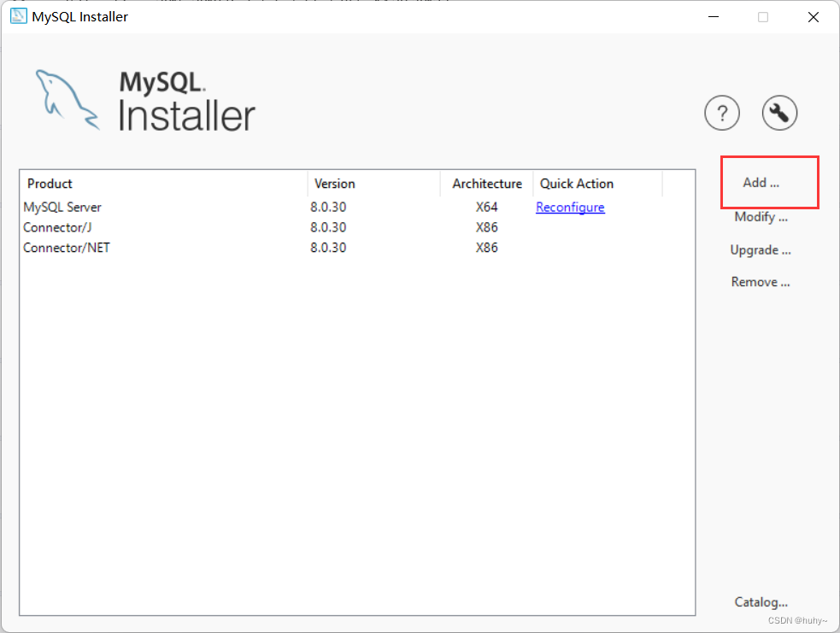Select the MySQL Server row
Screen dimensions: 840x633
point(357,208)
